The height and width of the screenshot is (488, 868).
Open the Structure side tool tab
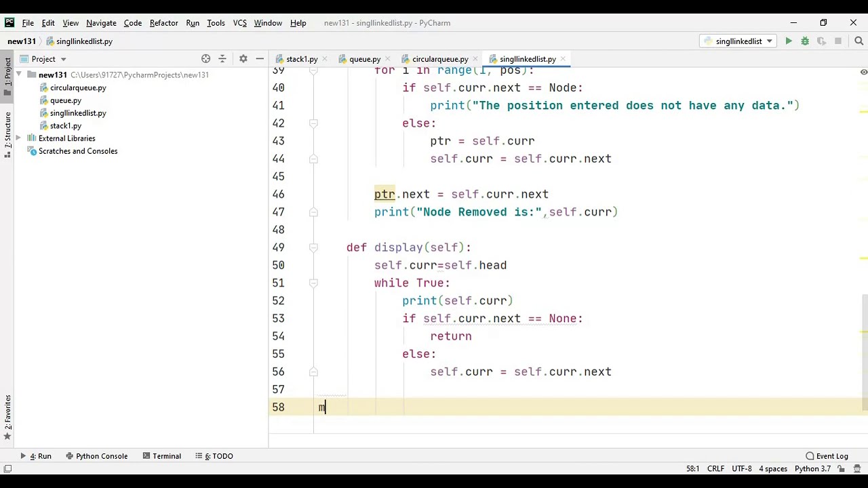click(x=7, y=134)
